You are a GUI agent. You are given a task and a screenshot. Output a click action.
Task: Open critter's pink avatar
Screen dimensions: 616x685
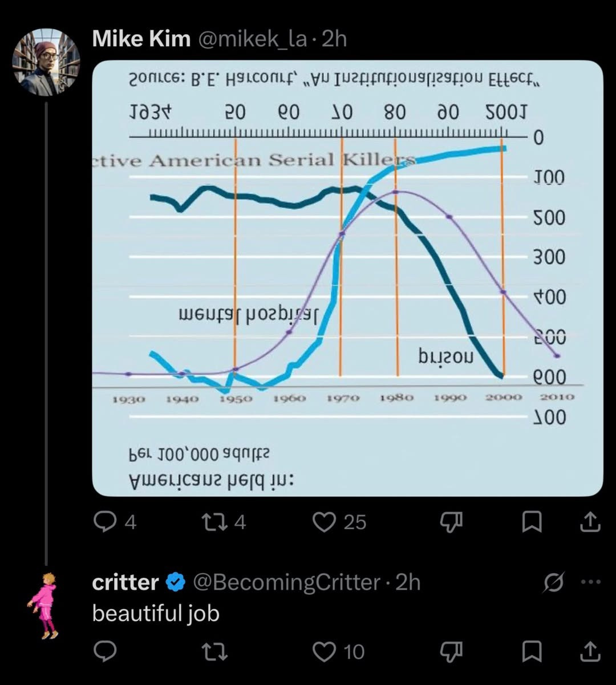[x=43, y=606]
